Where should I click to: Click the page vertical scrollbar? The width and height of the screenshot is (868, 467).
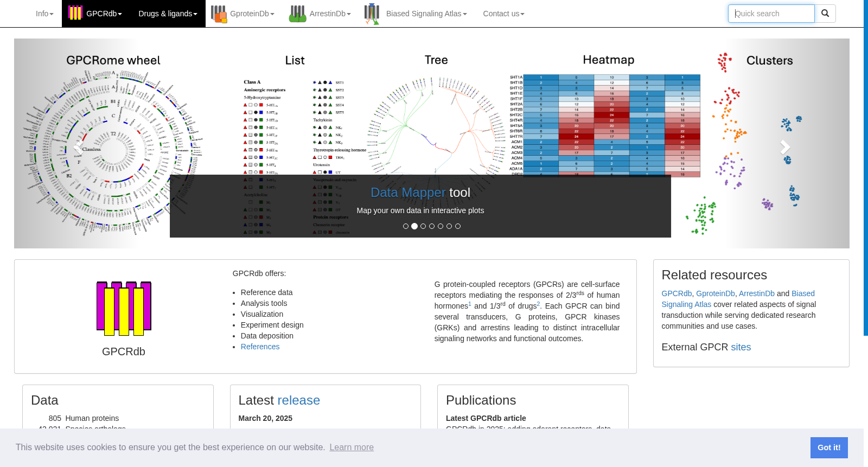[866, 168]
